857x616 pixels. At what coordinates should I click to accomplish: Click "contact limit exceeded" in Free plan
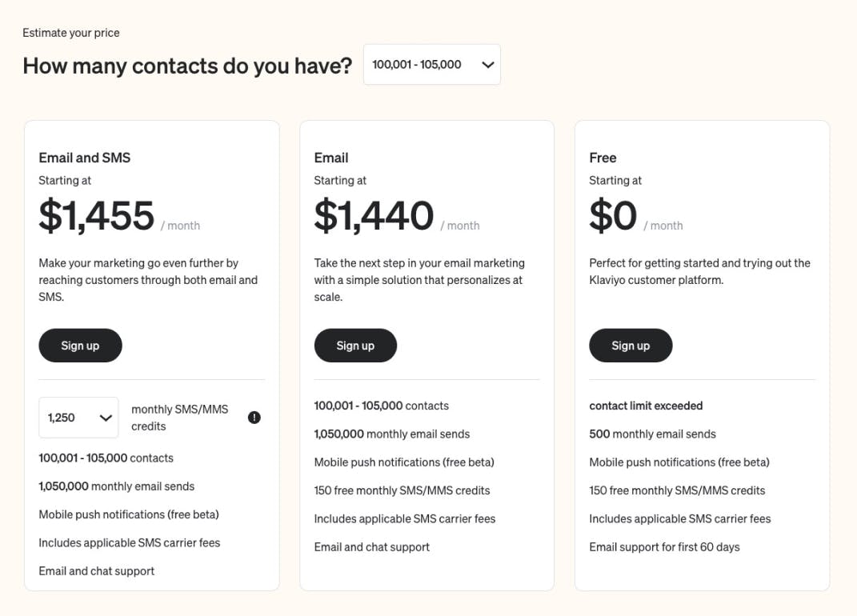coord(646,406)
